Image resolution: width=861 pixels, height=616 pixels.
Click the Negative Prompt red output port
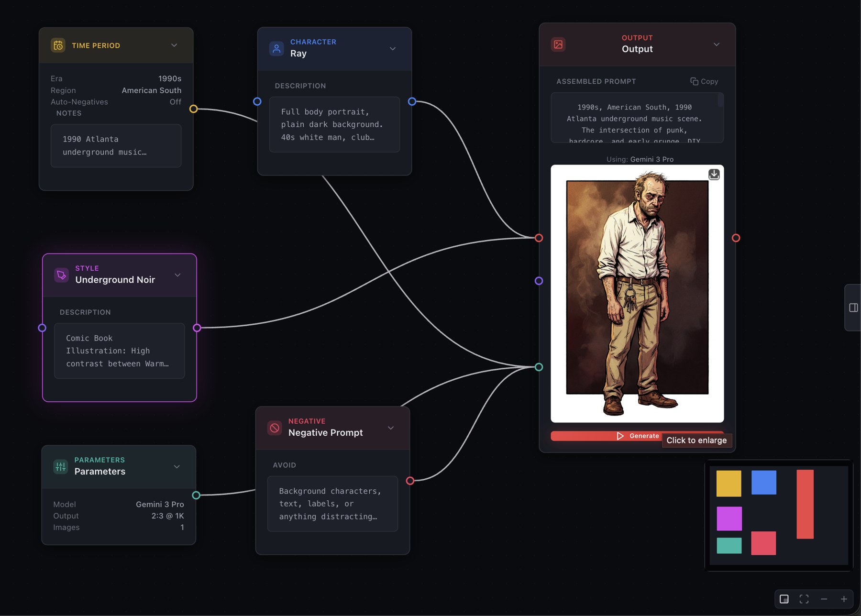tap(410, 481)
